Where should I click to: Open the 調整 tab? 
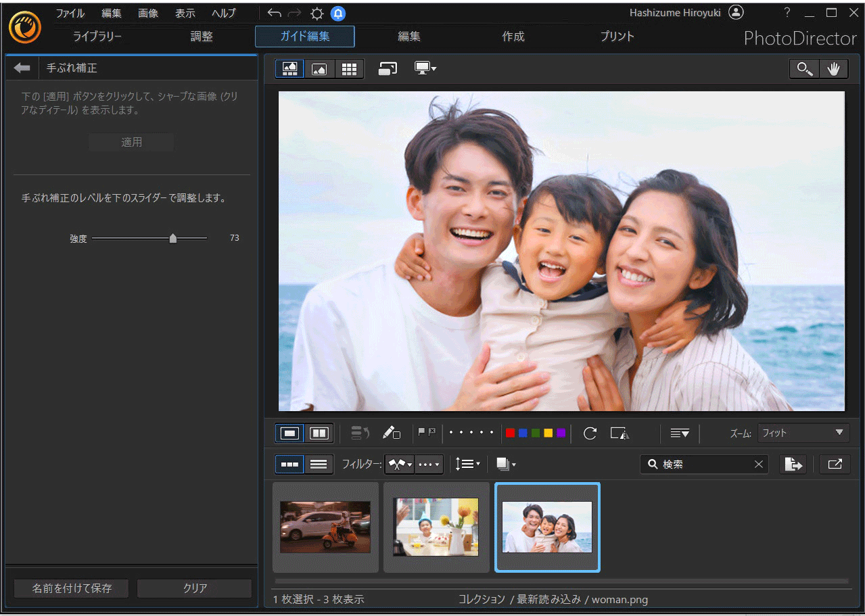coord(202,37)
